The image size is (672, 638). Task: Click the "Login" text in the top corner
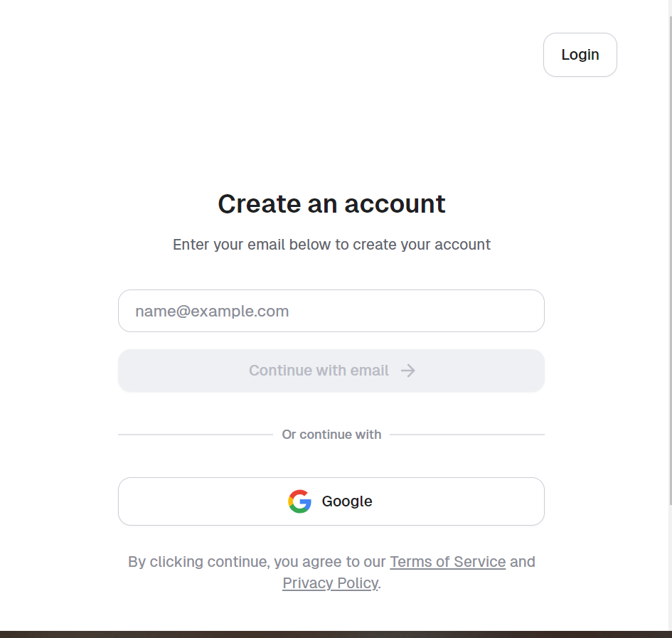580,55
